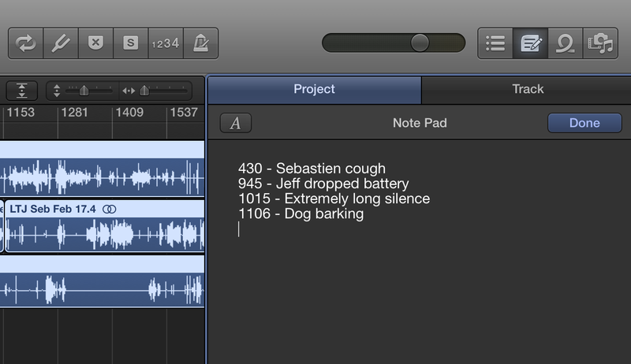
Task: Open the Loop Browser
Action: coord(566,43)
